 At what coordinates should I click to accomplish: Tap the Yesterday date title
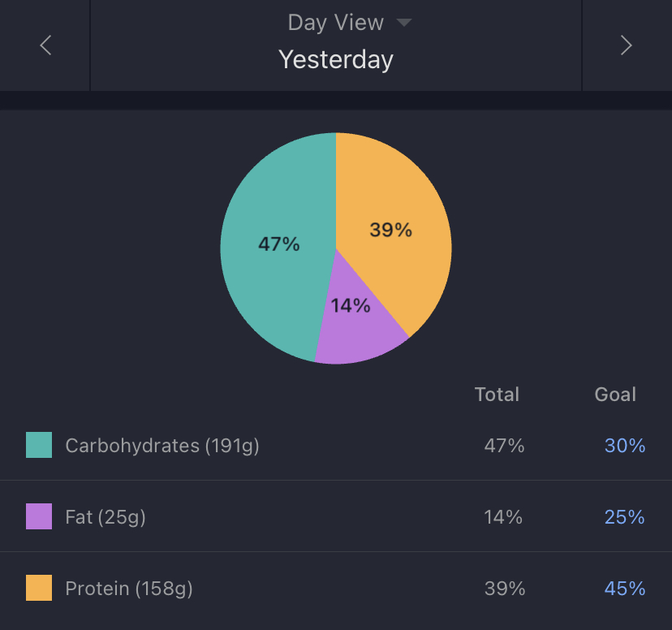[336, 59]
